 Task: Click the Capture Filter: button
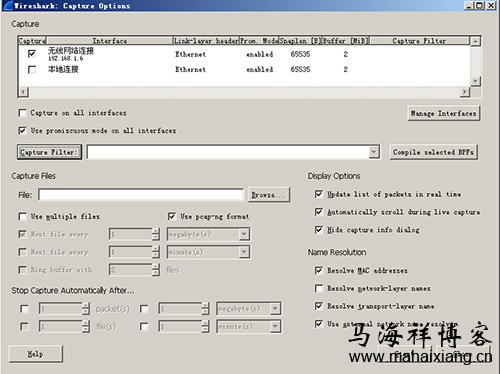[49, 152]
